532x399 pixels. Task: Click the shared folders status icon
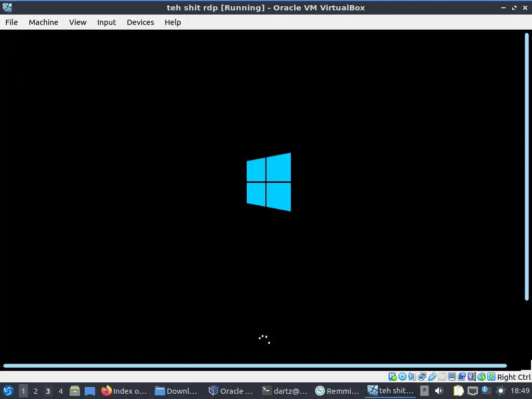pyautogui.click(x=442, y=377)
